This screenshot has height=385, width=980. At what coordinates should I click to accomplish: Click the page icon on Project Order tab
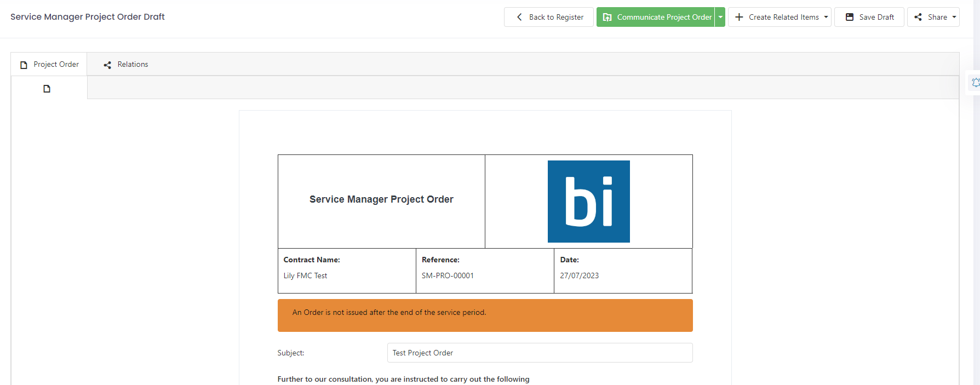24,65
